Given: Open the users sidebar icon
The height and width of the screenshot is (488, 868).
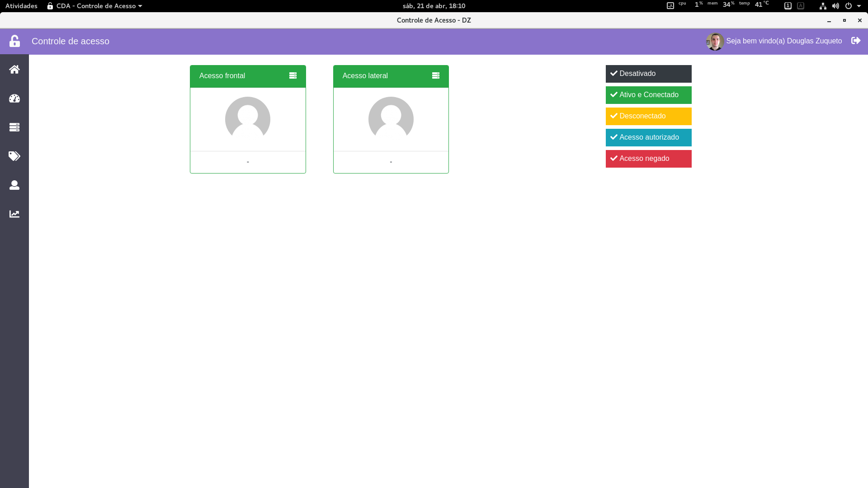Looking at the screenshot, I should pos(14,185).
